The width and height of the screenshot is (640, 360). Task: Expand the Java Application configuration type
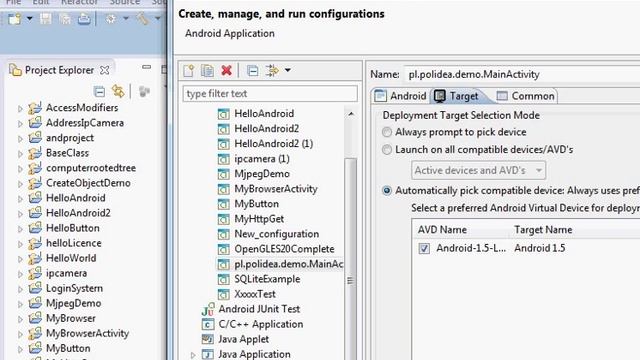coord(193,355)
